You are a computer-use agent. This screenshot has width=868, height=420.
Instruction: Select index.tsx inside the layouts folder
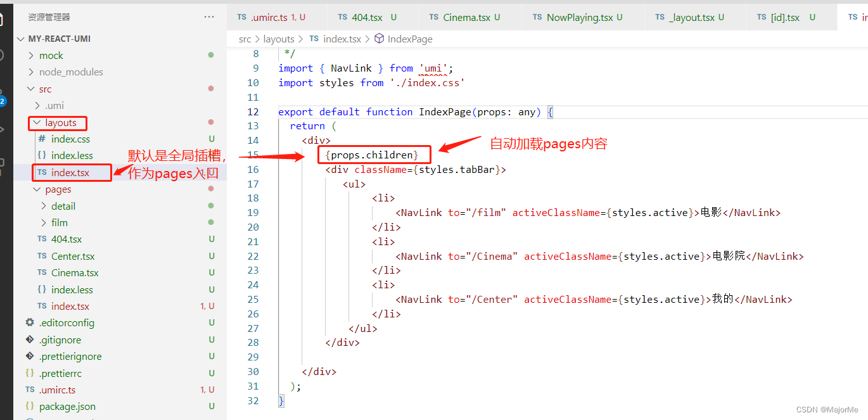pos(70,172)
